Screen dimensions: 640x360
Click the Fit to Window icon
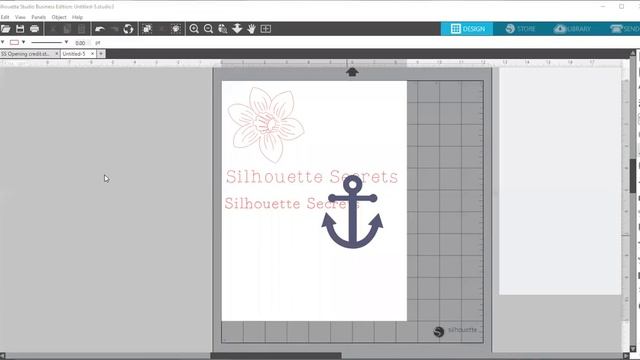point(266,29)
